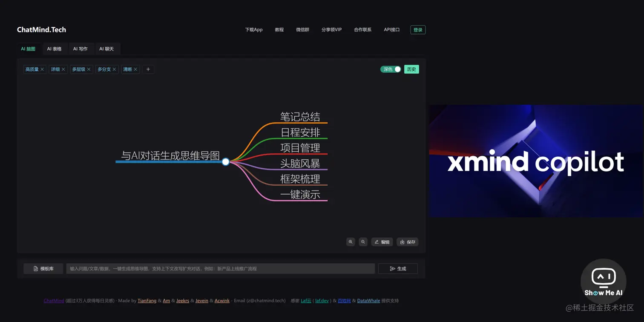Remove the 多分支 tag with its X
This screenshot has height=322, width=644.
point(115,69)
